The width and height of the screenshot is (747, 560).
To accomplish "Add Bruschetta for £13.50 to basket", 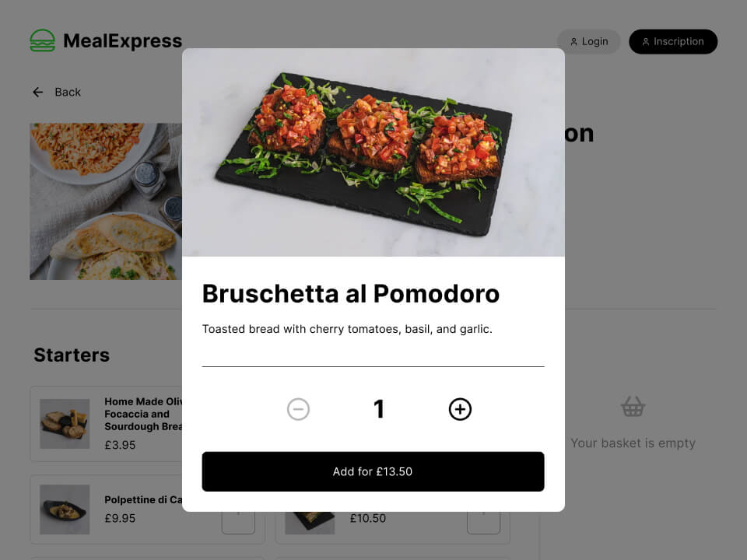I will click(x=373, y=471).
